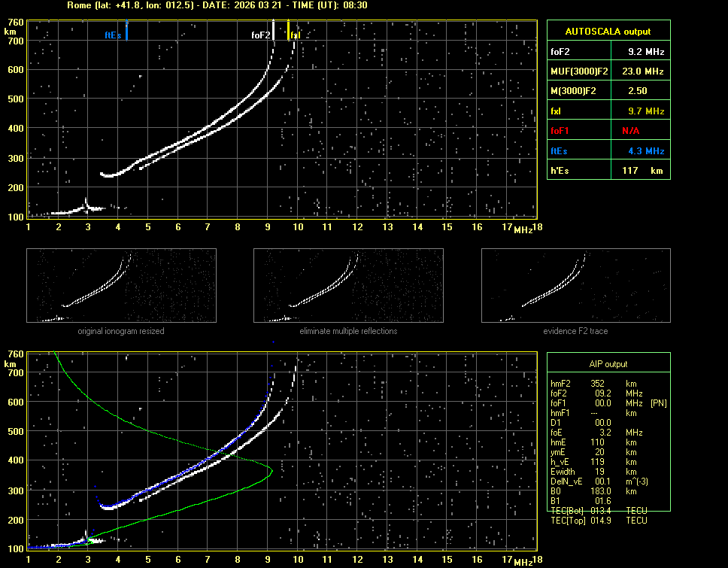The image size is (728, 568).
Task: Click the Rome date and time header text
Action: pos(217,5)
